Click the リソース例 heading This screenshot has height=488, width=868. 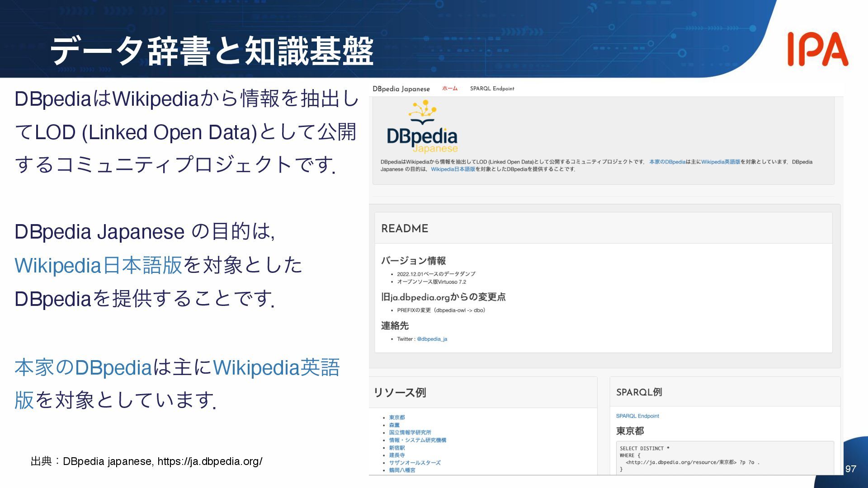[400, 393]
